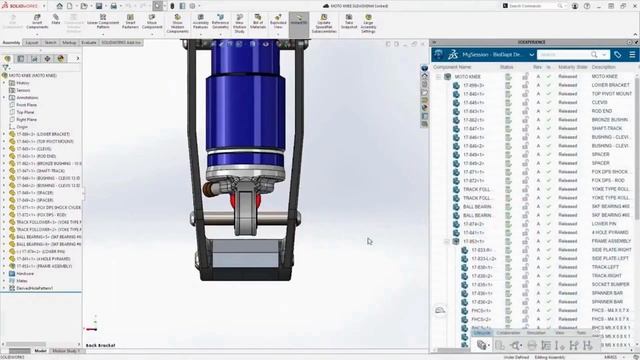Click Show Hidden Components
This screenshot has height=360, width=640.
click(177, 23)
